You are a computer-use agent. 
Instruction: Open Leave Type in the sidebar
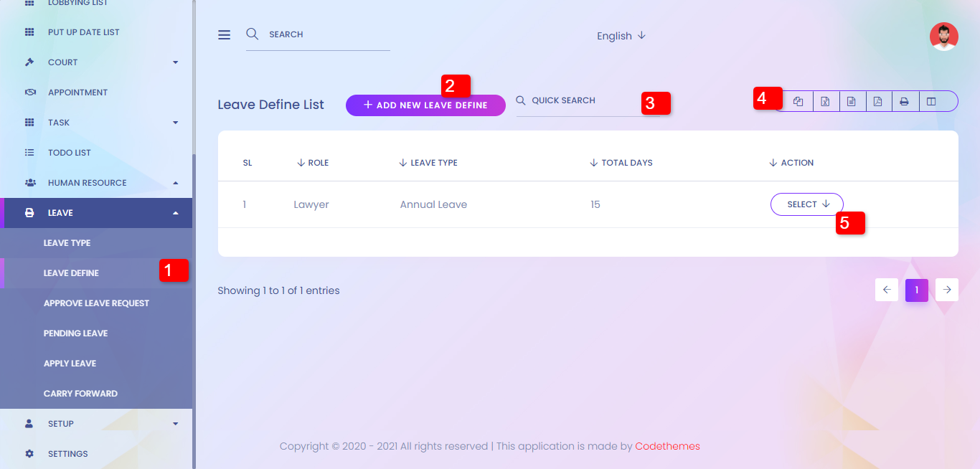point(67,243)
